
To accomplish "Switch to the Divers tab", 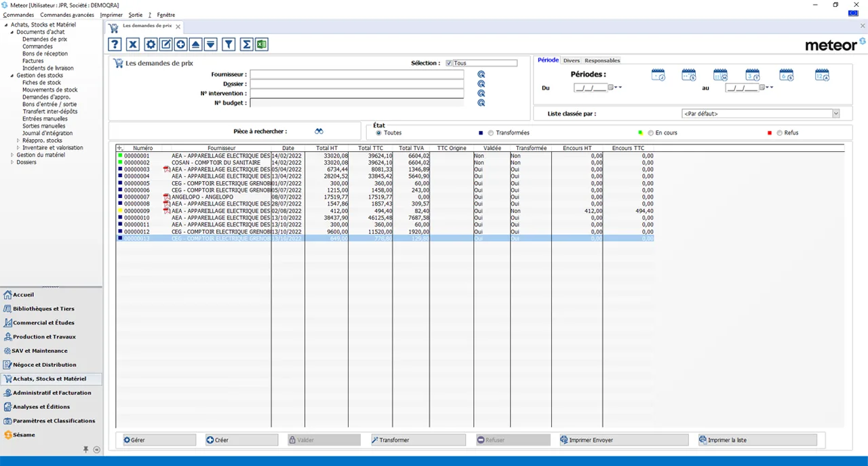I will [x=572, y=60].
